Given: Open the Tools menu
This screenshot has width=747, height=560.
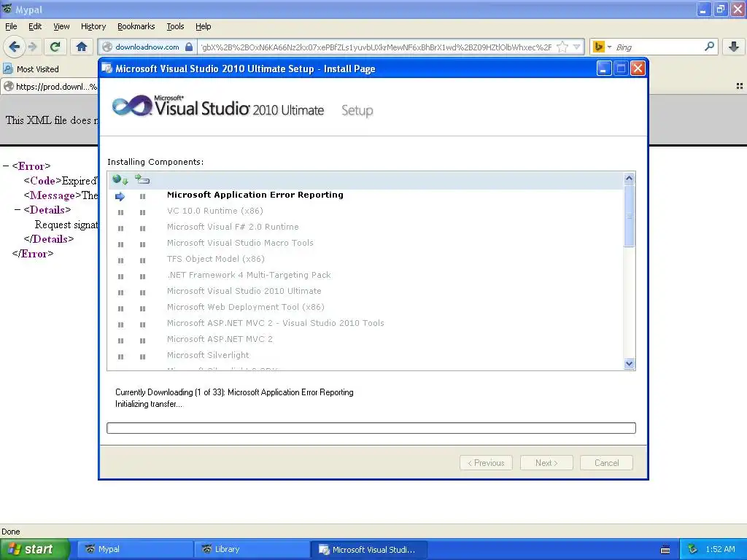Looking at the screenshot, I should pyautogui.click(x=175, y=26).
